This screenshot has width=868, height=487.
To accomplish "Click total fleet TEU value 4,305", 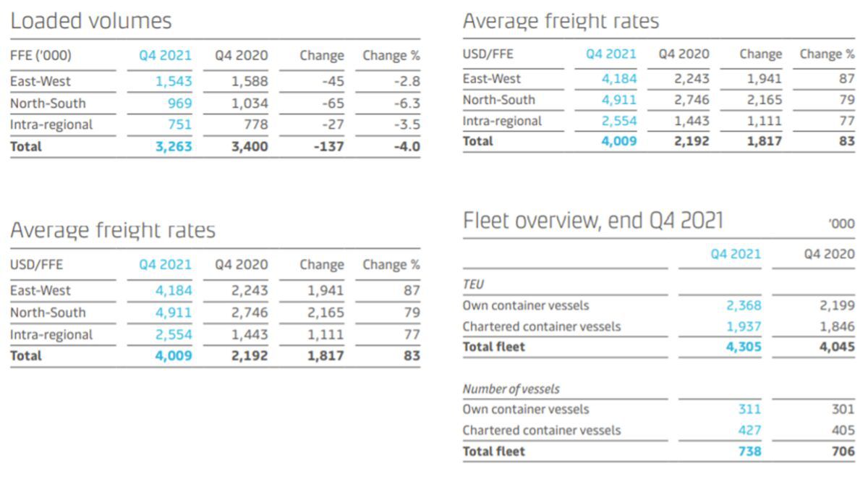I will (744, 347).
